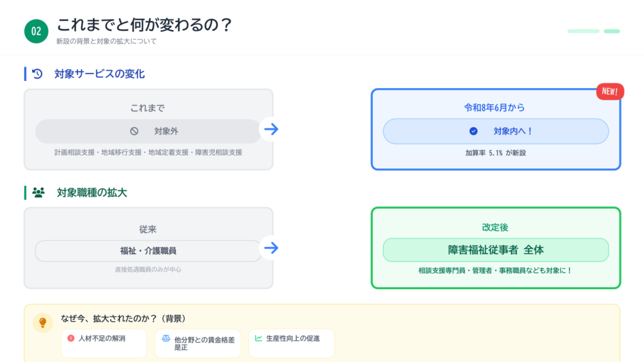Screen dimensions: 644x362
Task: Click the arrow circle after the 対象外 pill
Action: [x=271, y=129]
